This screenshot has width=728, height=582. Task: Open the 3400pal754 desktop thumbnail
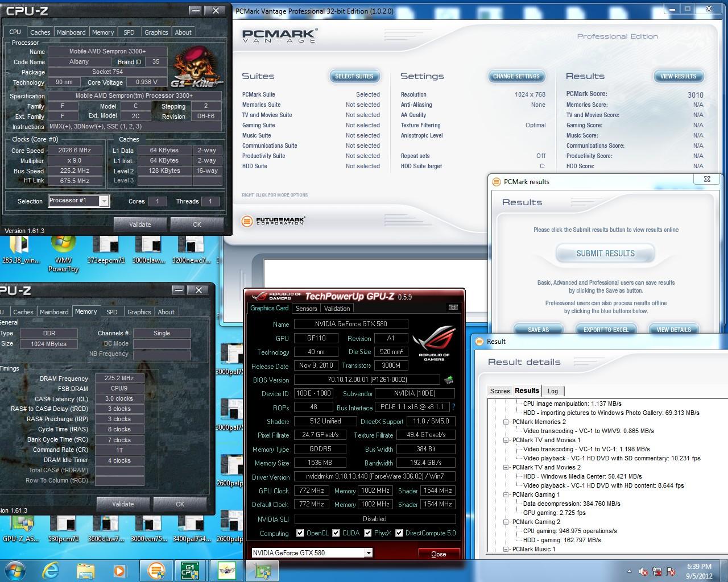(191, 529)
